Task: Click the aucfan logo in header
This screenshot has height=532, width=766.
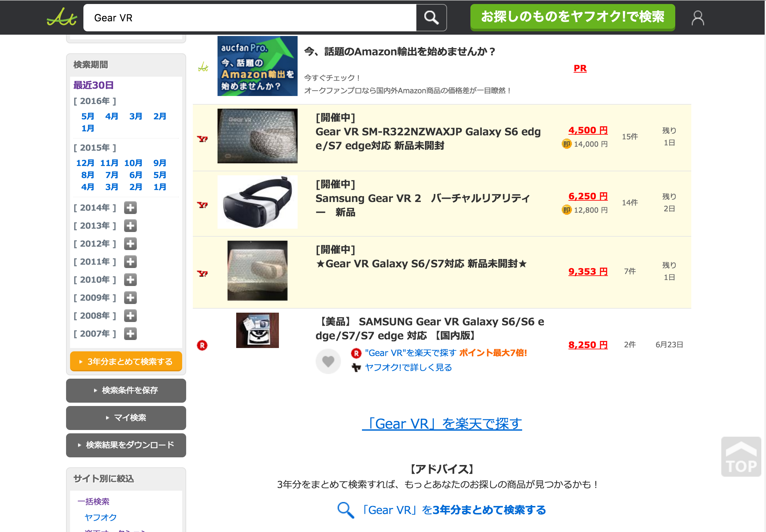Action: click(x=62, y=17)
